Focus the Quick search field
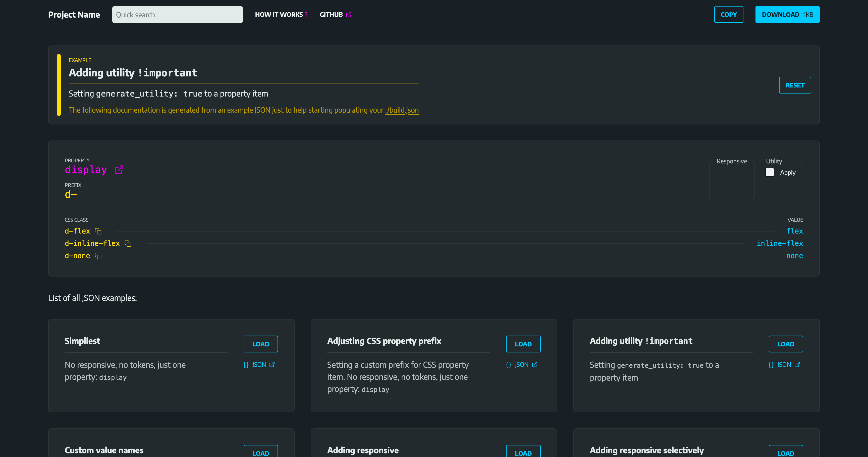This screenshot has width=868, height=457. click(x=177, y=15)
